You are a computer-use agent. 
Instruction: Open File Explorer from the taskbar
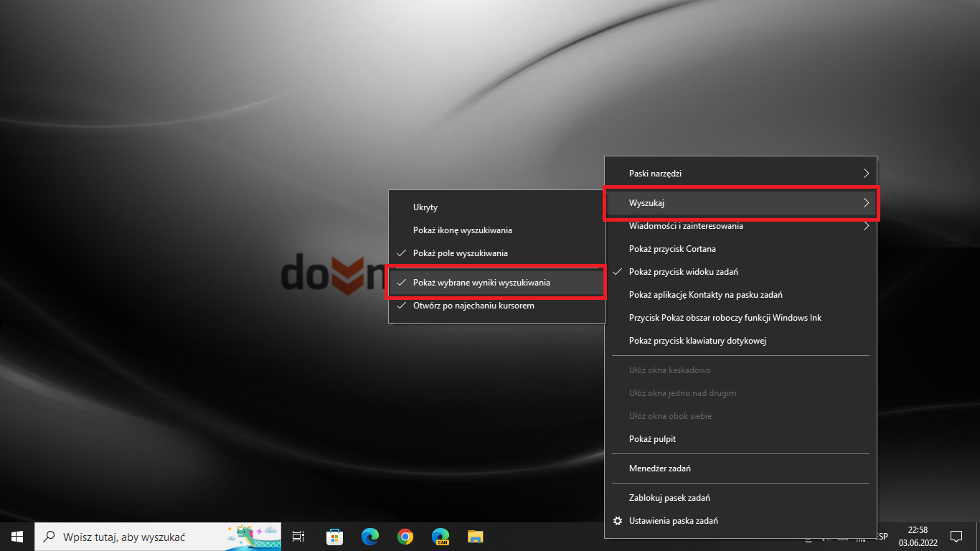pos(476,536)
